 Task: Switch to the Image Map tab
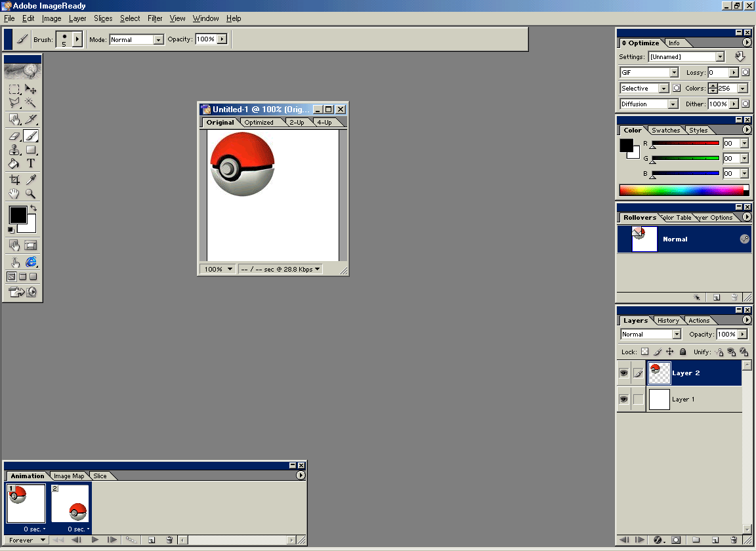[x=69, y=476]
